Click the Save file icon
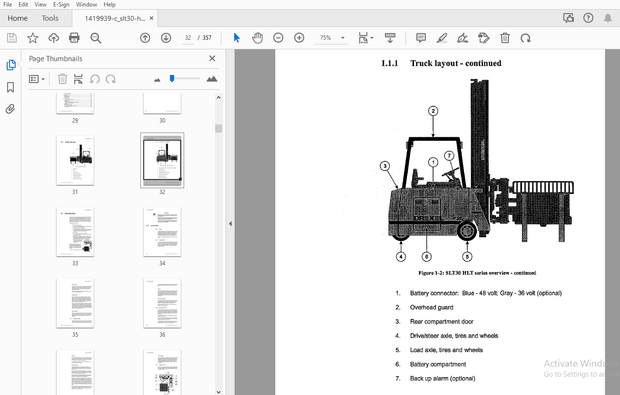This screenshot has height=395, width=620. point(12,38)
